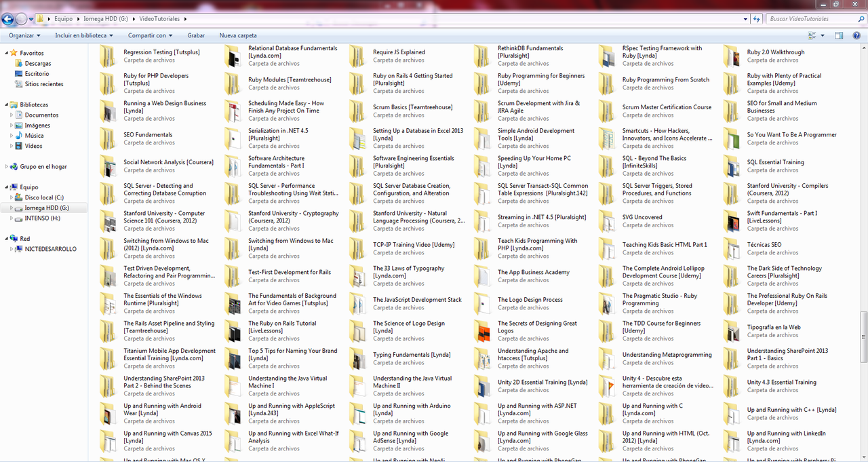868x462 pixels.
Task: Click the Tipografía en la Web folder icon
Action: (x=732, y=331)
